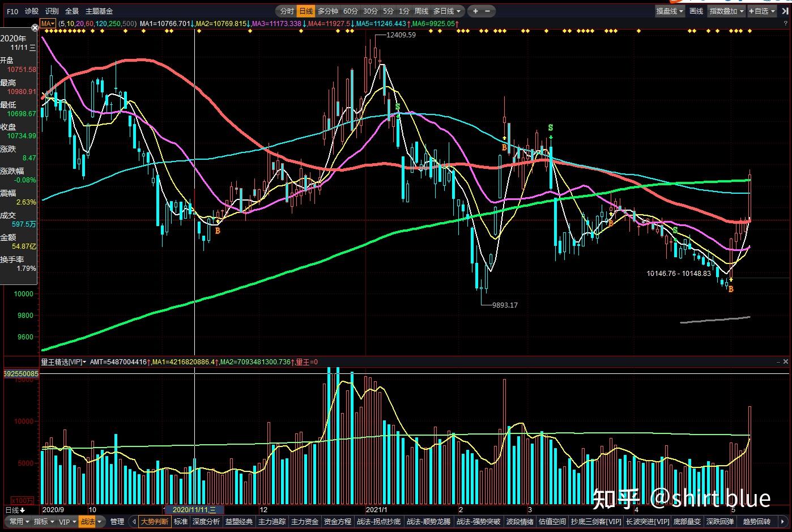Open the +自选 watchlist dropdown
Image resolution: width=792 pixels, height=532 pixels.
tap(761, 11)
